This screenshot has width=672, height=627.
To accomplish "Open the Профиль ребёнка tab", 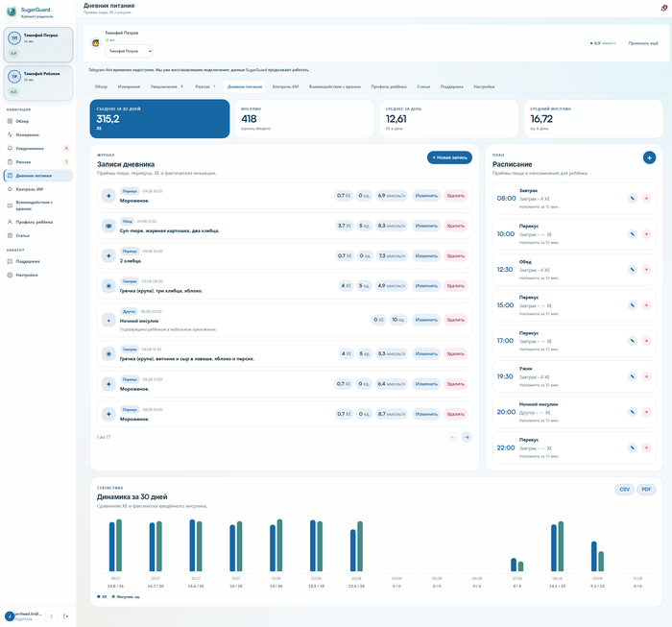I will coord(389,86).
